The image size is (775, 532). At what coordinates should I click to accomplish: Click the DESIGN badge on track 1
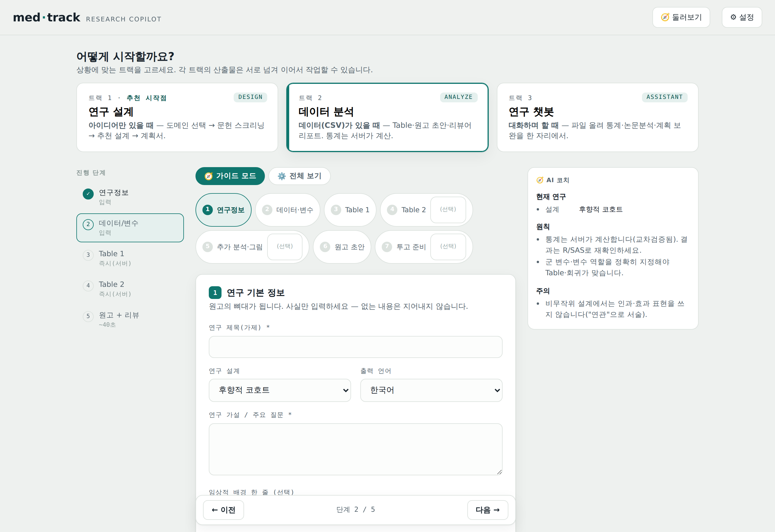point(250,97)
